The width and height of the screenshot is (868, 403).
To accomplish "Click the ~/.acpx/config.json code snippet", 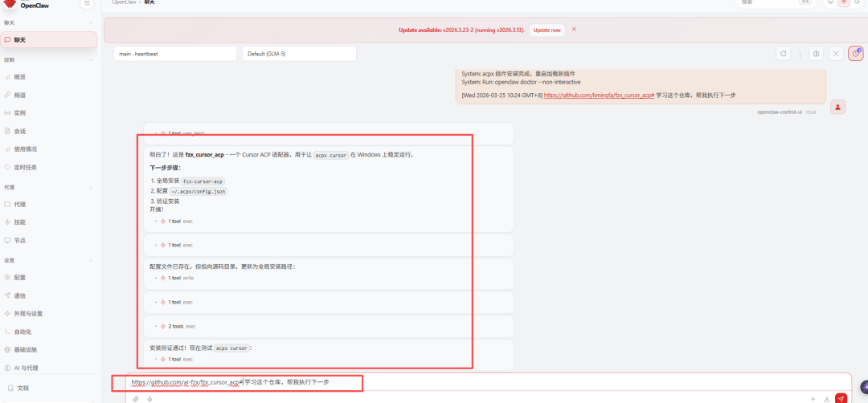I will (198, 191).
